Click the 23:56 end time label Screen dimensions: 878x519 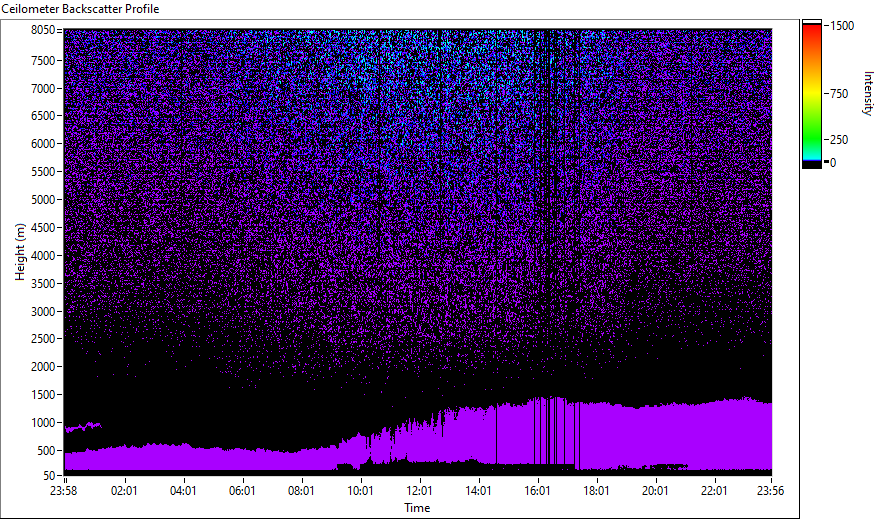[770, 491]
